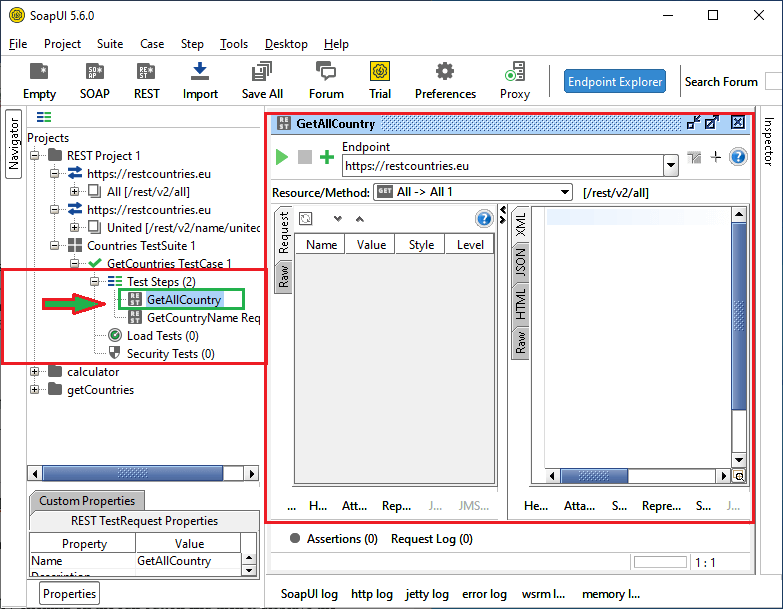Submit request with green play button

tap(282, 157)
